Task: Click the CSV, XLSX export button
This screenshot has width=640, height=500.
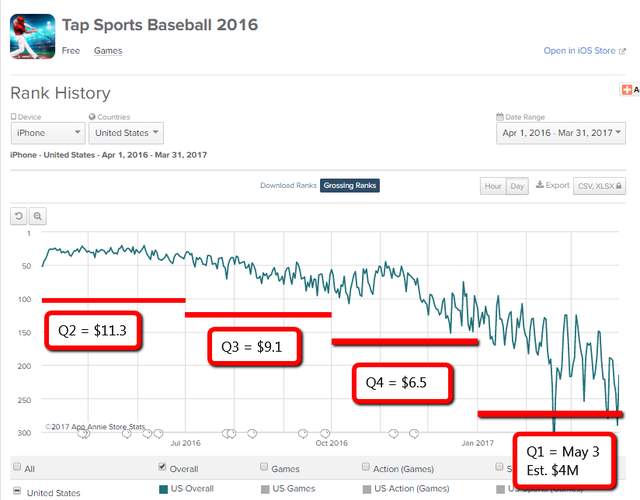Action: [x=599, y=186]
